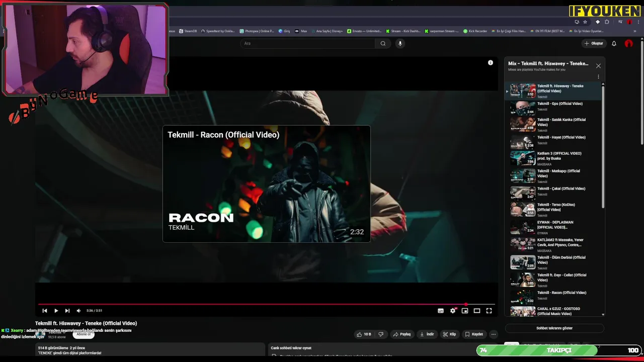Save video with Kaydet button

click(474, 334)
